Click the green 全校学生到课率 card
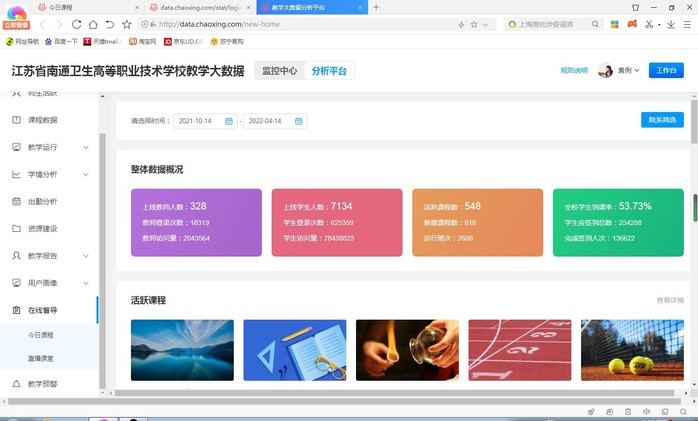Viewport: 698px width, 421px height. pos(618,223)
